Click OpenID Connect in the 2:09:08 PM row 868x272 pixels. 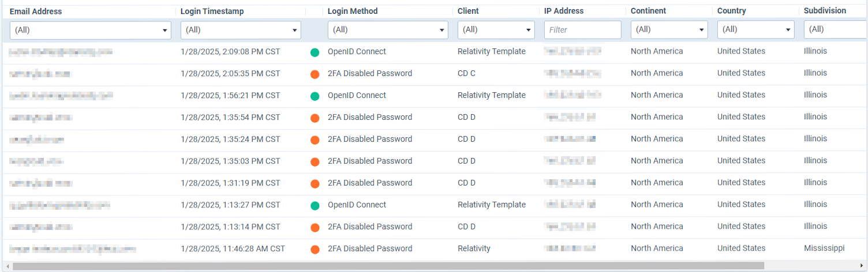coord(357,51)
